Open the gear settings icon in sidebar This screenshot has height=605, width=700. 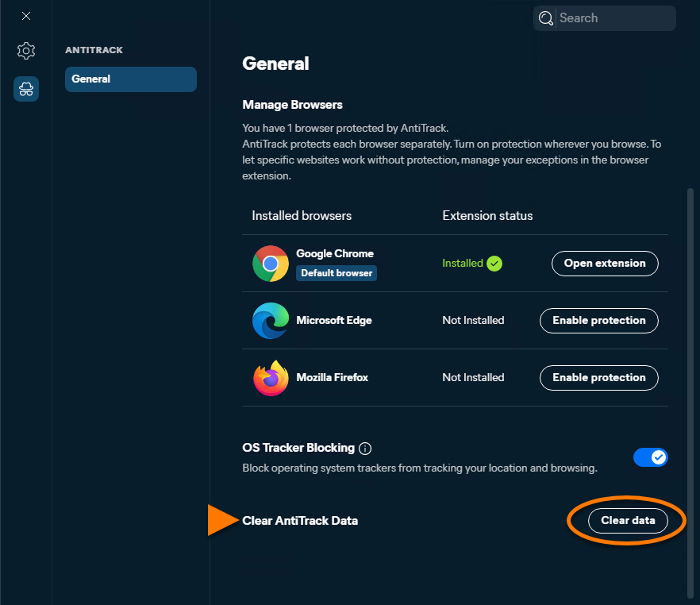pos(26,51)
